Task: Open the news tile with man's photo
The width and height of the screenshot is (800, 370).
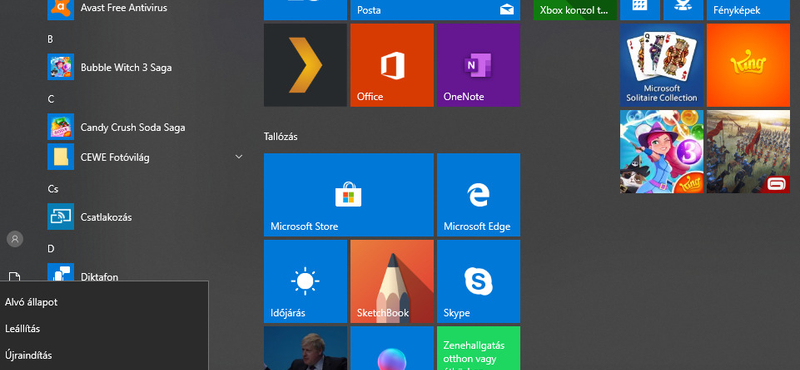Action: [306, 348]
